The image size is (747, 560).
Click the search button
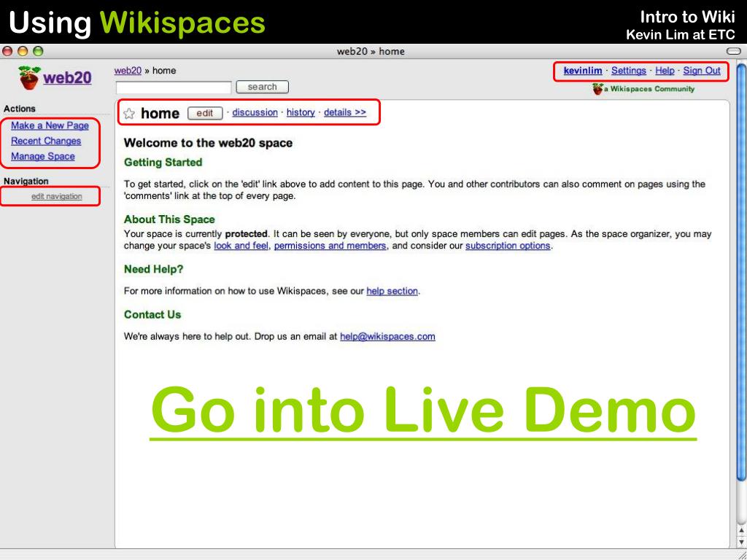262,87
